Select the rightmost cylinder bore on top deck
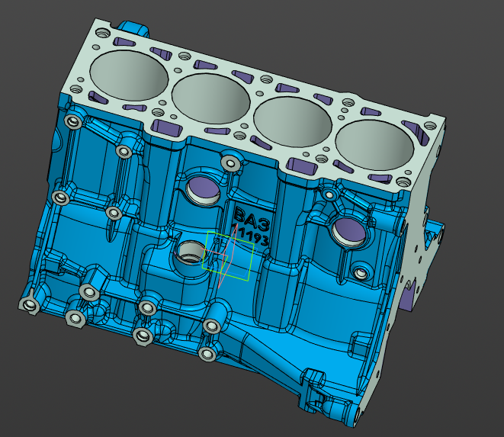The width and height of the screenshot is (504, 437). (374, 146)
